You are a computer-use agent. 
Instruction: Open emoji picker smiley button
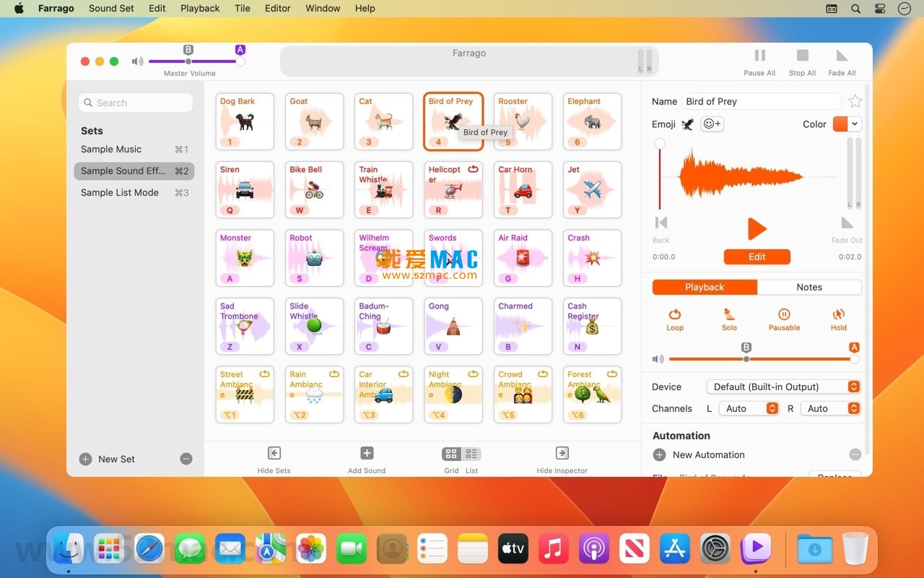(712, 124)
